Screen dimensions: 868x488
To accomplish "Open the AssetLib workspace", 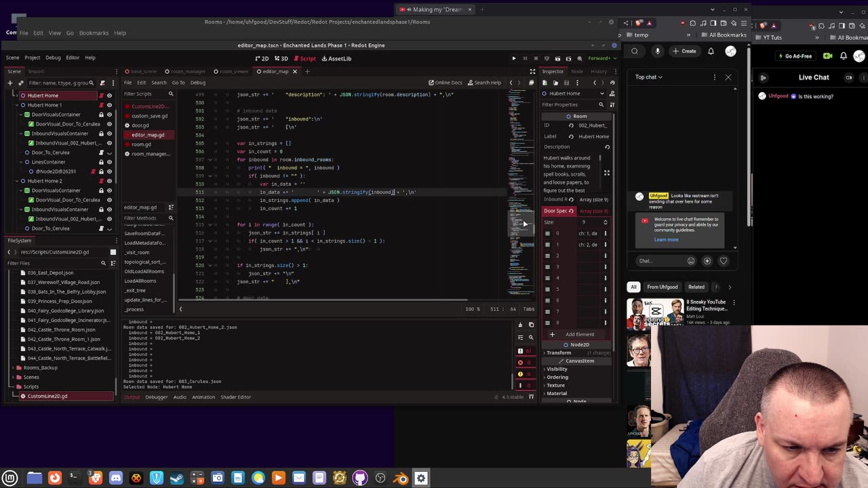I will pyautogui.click(x=336, y=58).
